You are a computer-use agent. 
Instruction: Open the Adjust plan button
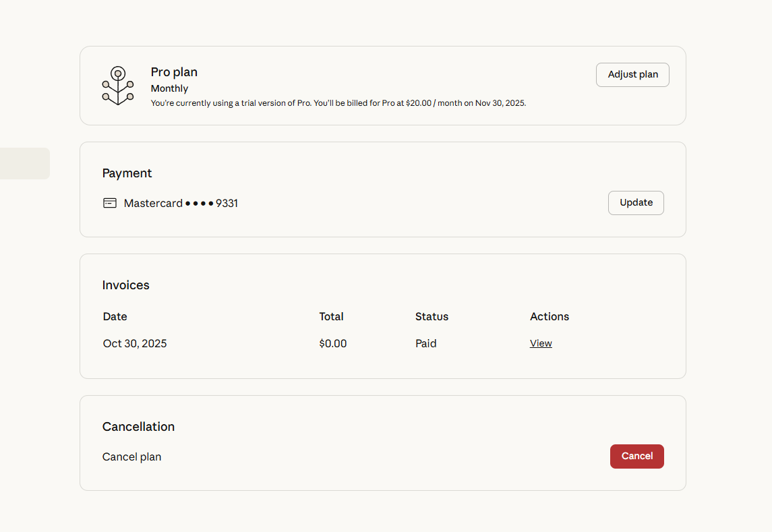pyautogui.click(x=632, y=75)
